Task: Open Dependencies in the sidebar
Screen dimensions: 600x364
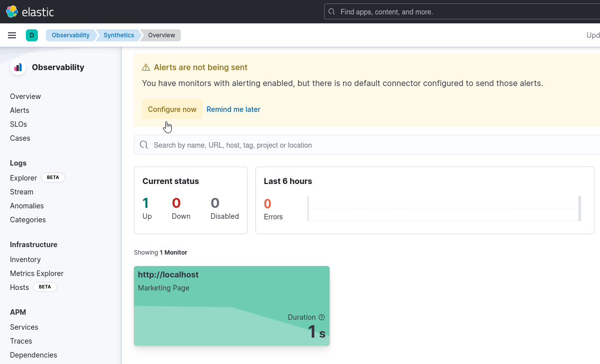Action: click(x=33, y=355)
